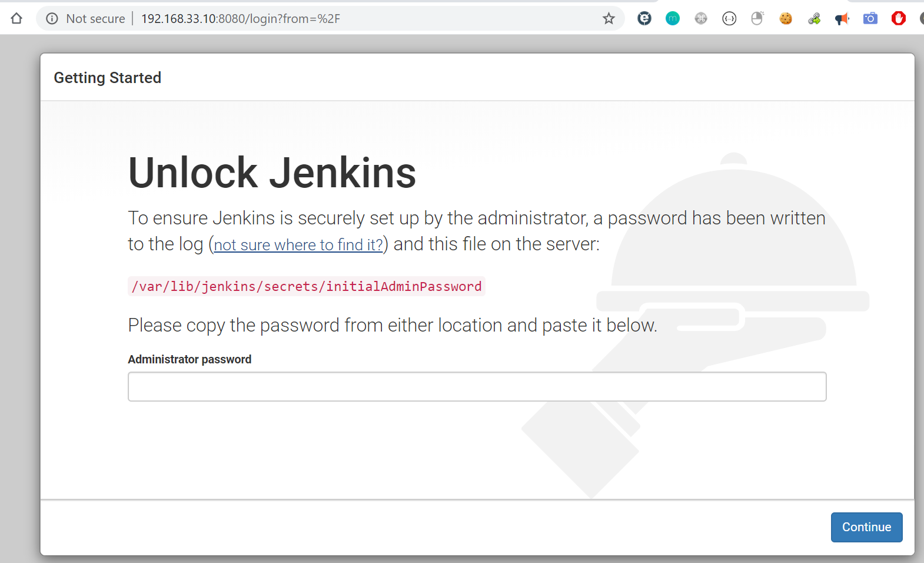Click the teal 'm' extension icon
The width and height of the screenshot is (924, 563).
tap(673, 19)
